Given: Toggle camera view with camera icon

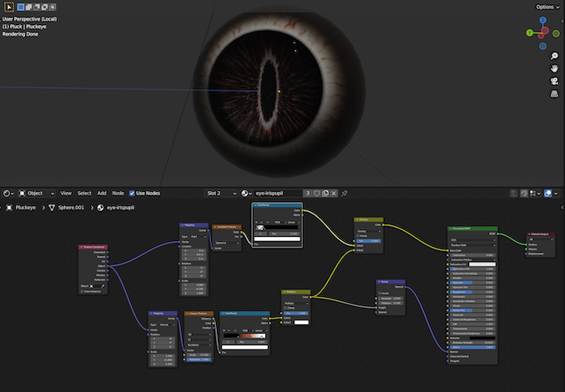Looking at the screenshot, I should point(553,81).
